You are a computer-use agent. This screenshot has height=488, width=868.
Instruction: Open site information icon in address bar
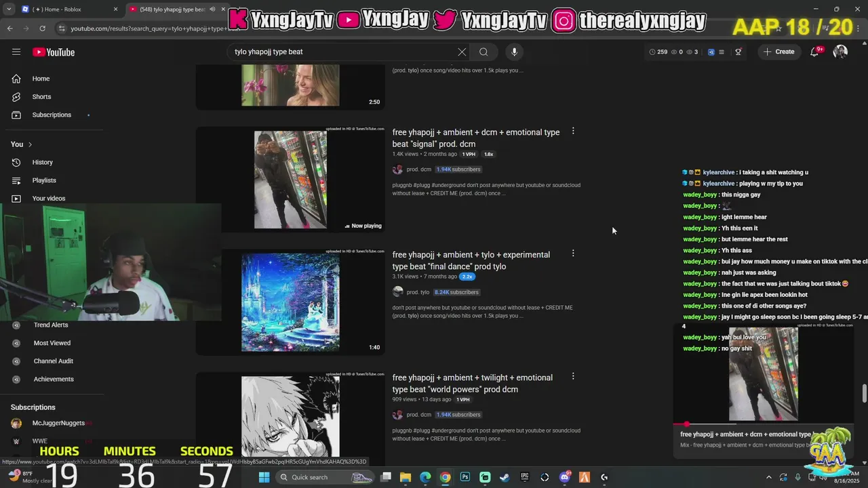[62, 28]
